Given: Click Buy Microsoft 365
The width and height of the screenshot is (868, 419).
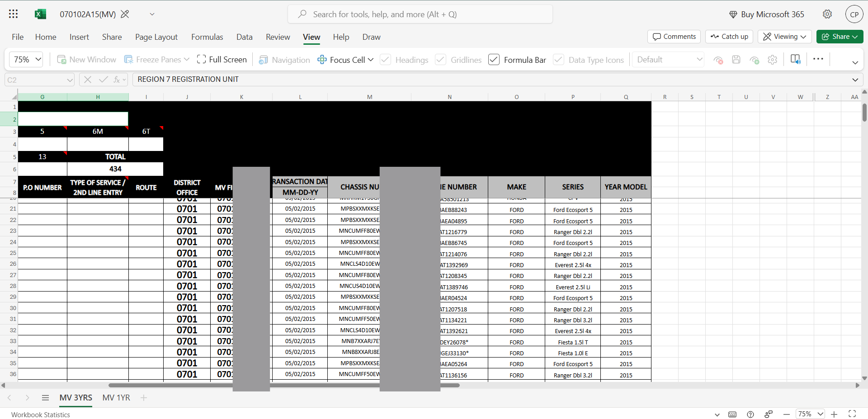Looking at the screenshot, I should (x=767, y=14).
